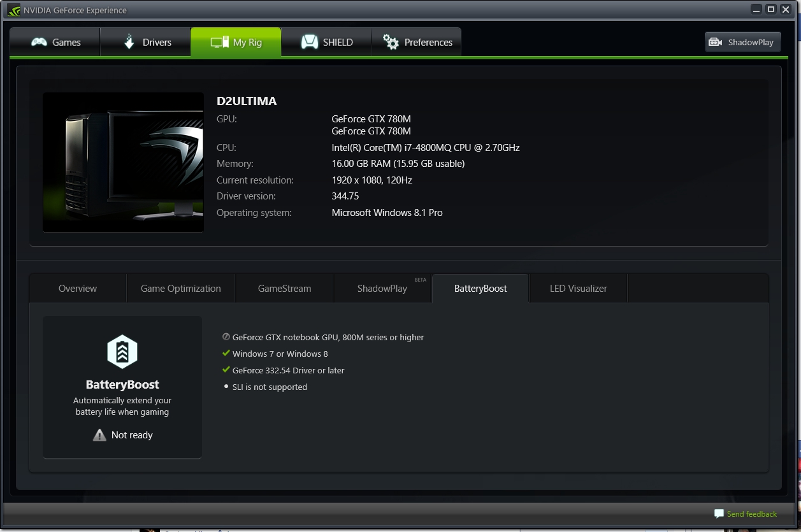
Task: Open the Games tab
Action: 55,42
